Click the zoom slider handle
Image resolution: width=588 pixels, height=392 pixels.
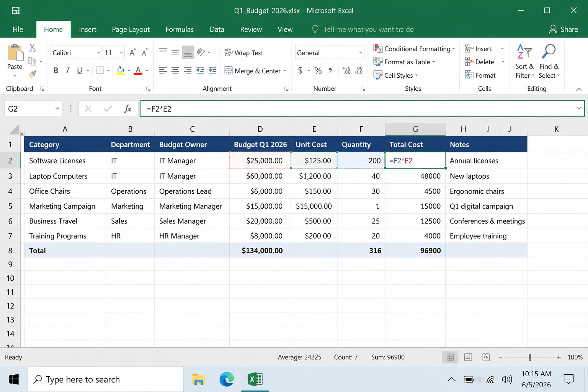tap(530, 357)
